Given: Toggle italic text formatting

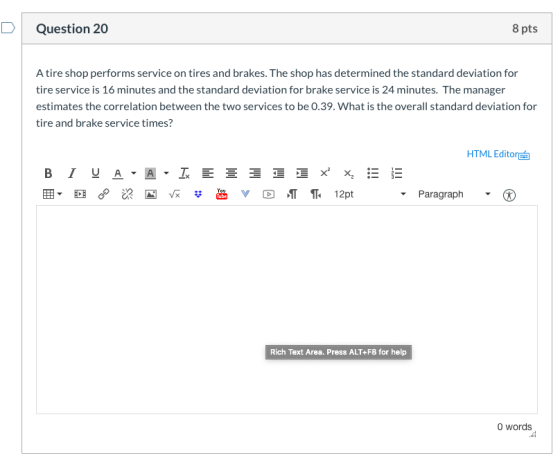Looking at the screenshot, I should click(x=72, y=174).
